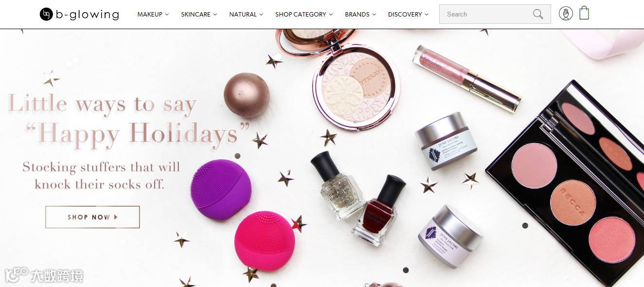The width and height of the screenshot is (644, 287).
Task: Click the Happy Holidays banner headline
Action: click(129, 118)
